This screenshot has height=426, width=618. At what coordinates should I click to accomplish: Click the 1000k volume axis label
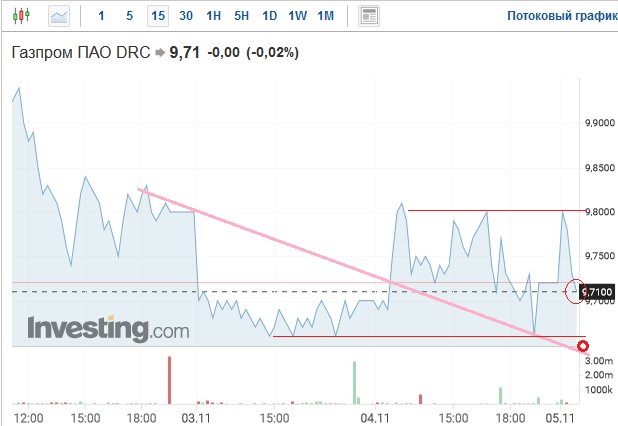[x=599, y=390]
